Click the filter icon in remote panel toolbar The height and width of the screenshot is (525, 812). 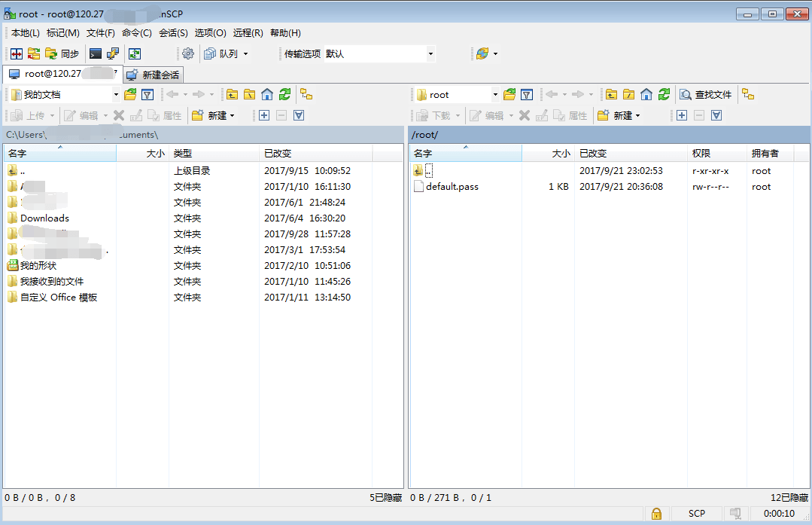tap(527, 95)
